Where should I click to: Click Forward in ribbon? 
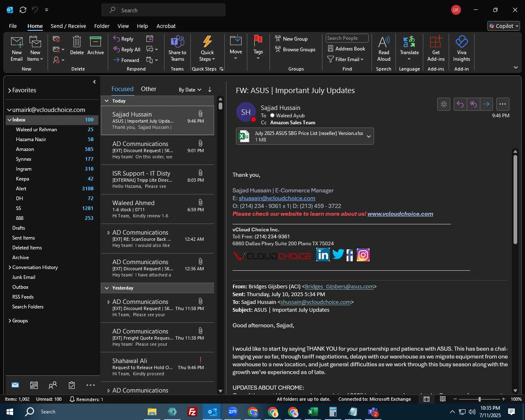(126, 60)
